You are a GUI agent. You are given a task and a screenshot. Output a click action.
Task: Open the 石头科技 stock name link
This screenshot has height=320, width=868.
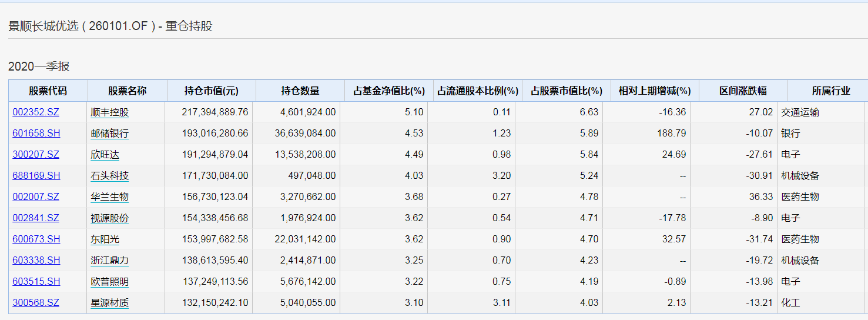[x=110, y=175]
